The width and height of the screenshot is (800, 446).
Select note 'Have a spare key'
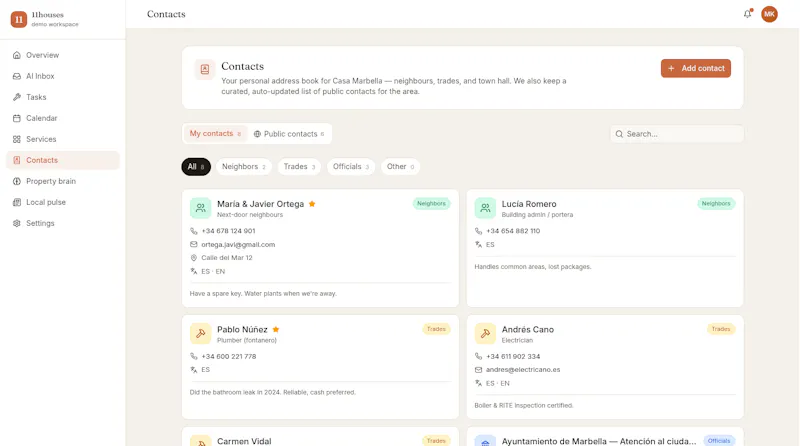pos(263,294)
